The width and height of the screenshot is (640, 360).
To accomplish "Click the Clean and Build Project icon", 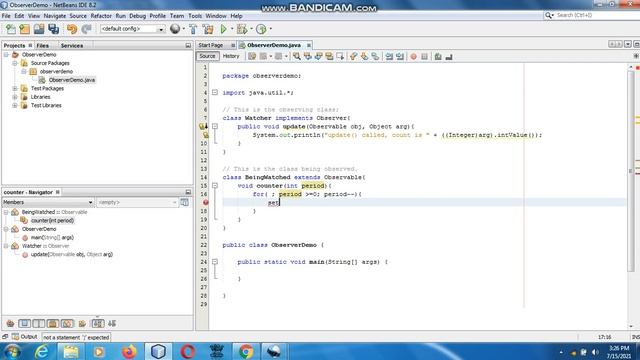I will (x=208, y=29).
